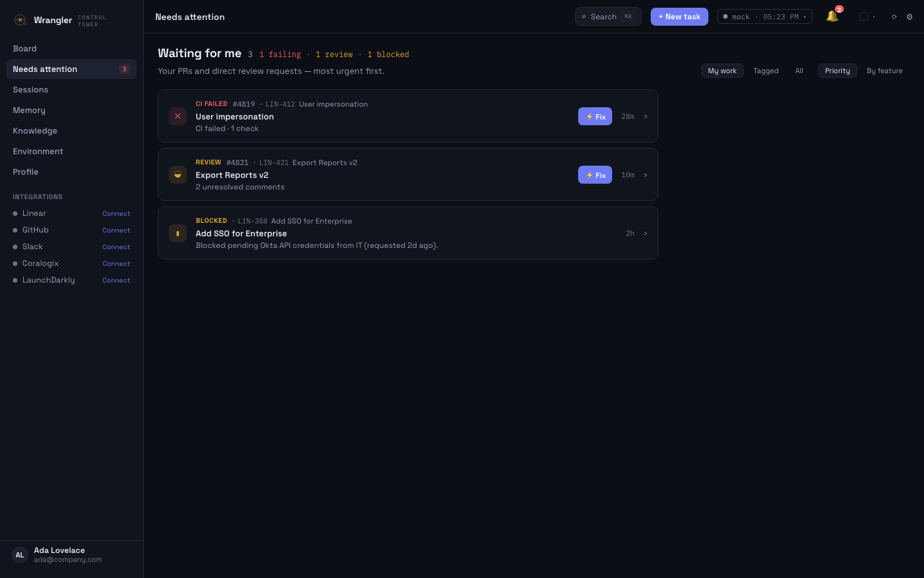Click PR number #4821
Viewport: 924px width, 578px height.
click(x=237, y=162)
